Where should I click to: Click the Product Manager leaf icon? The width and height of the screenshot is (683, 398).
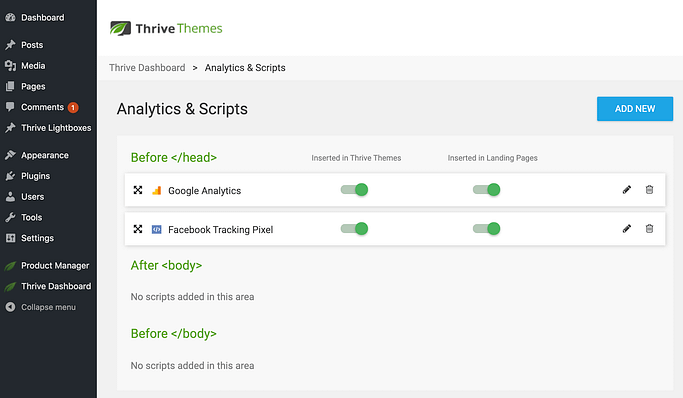10,266
